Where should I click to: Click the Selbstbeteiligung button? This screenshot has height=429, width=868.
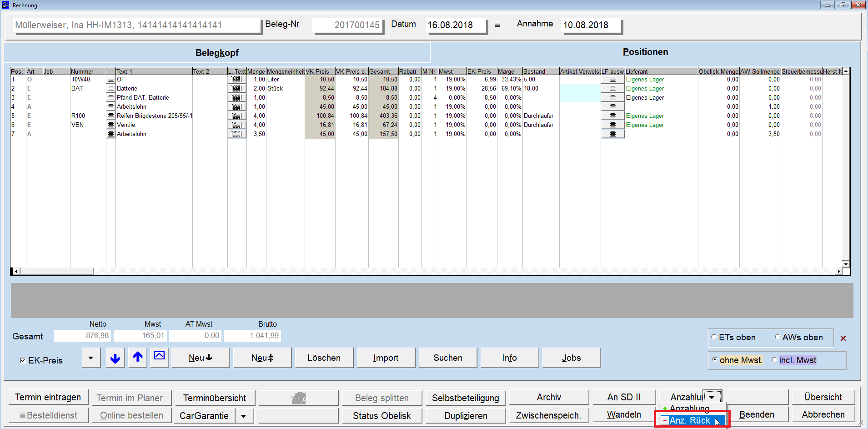point(466,398)
